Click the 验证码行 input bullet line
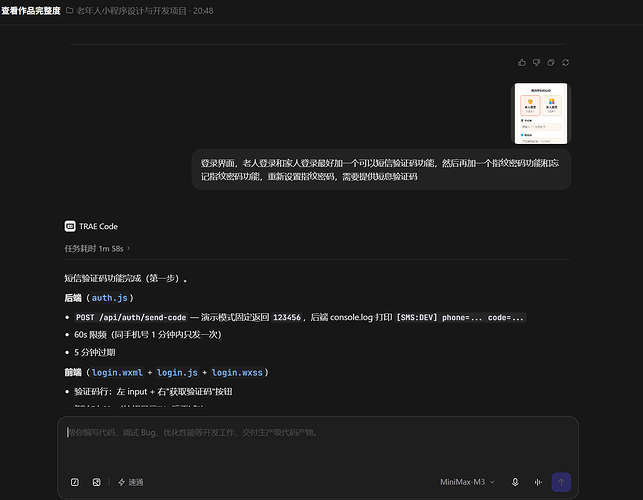Viewport: 643px width, 500px height. pos(153,392)
